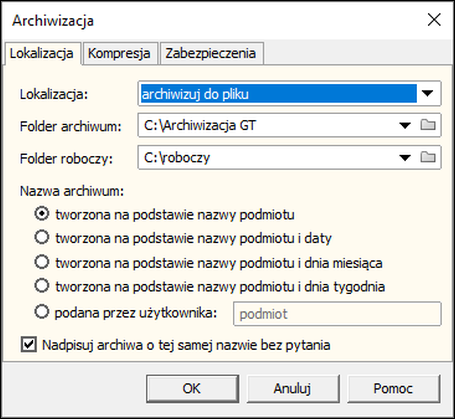The image size is (455, 419).
Task: Browse folder icon for Folder roboczy
Action: coord(428,157)
